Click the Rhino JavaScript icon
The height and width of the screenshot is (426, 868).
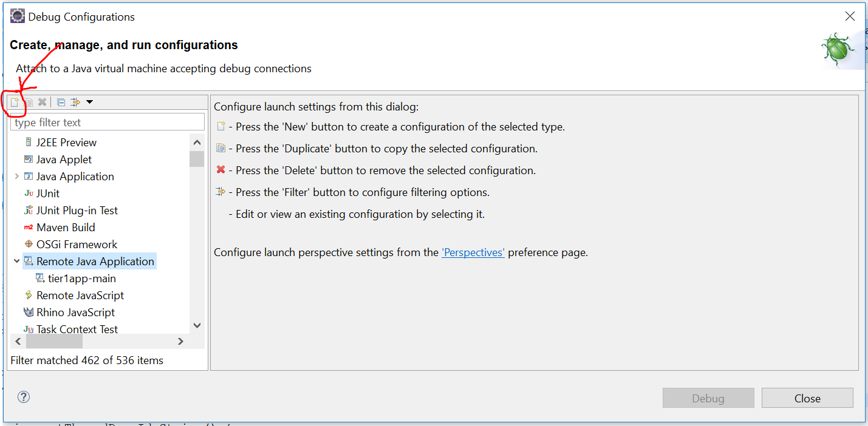coord(29,313)
